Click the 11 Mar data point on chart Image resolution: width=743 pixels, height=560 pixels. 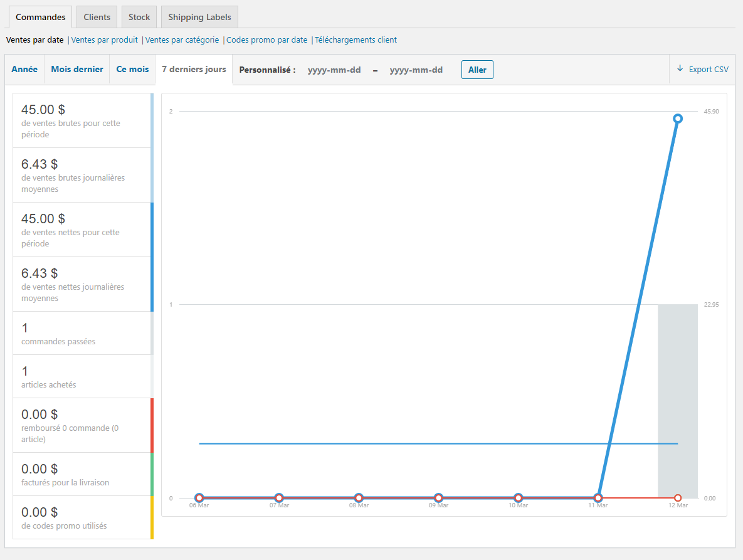tap(598, 498)
